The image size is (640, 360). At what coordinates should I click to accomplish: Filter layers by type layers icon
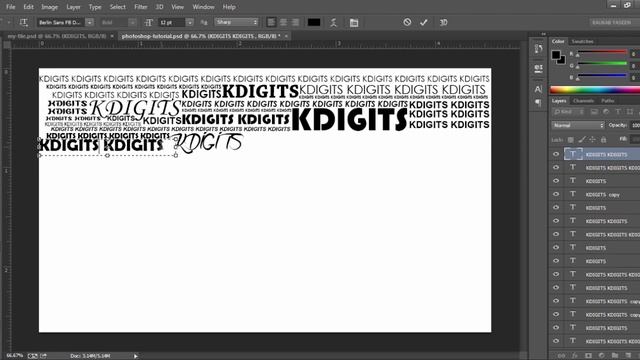pyautogui.click(x=618, y=111)
